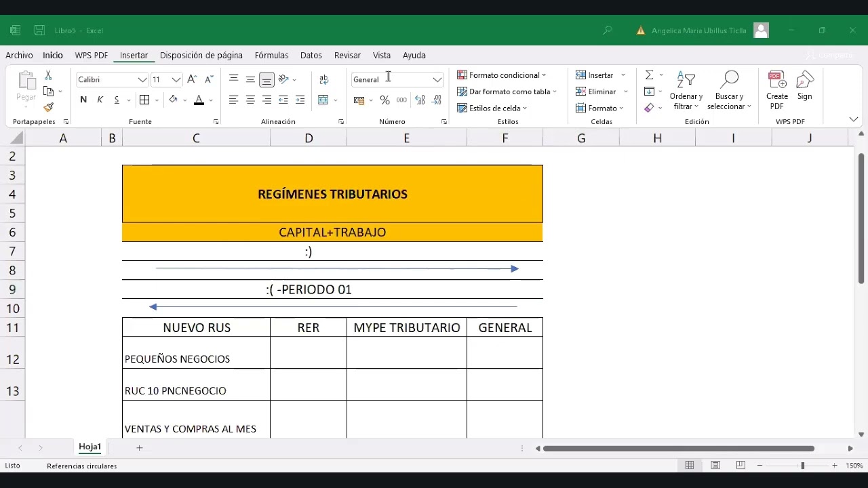Open the General number format dropdown
868x488 pixels.
point(437,79)
